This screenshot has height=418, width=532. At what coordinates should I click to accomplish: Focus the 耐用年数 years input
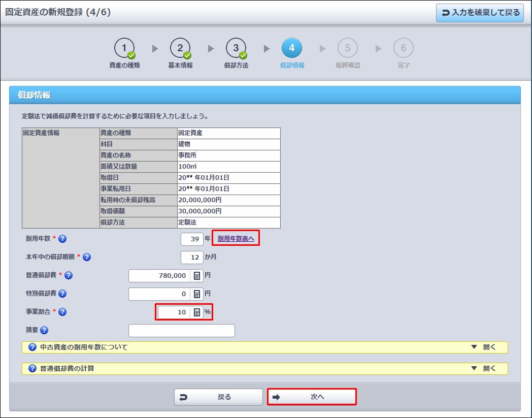click(x=192, y=239)
